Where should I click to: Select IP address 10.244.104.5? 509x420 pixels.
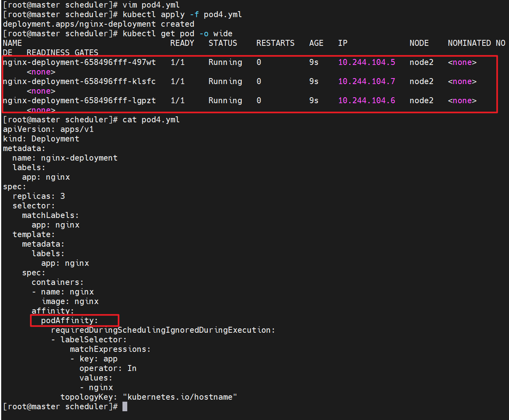(x=367, y=62)
